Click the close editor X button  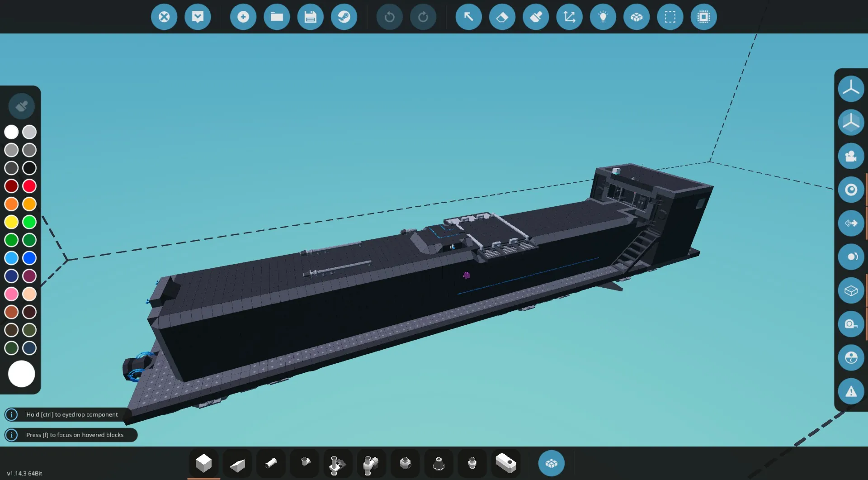164,17
